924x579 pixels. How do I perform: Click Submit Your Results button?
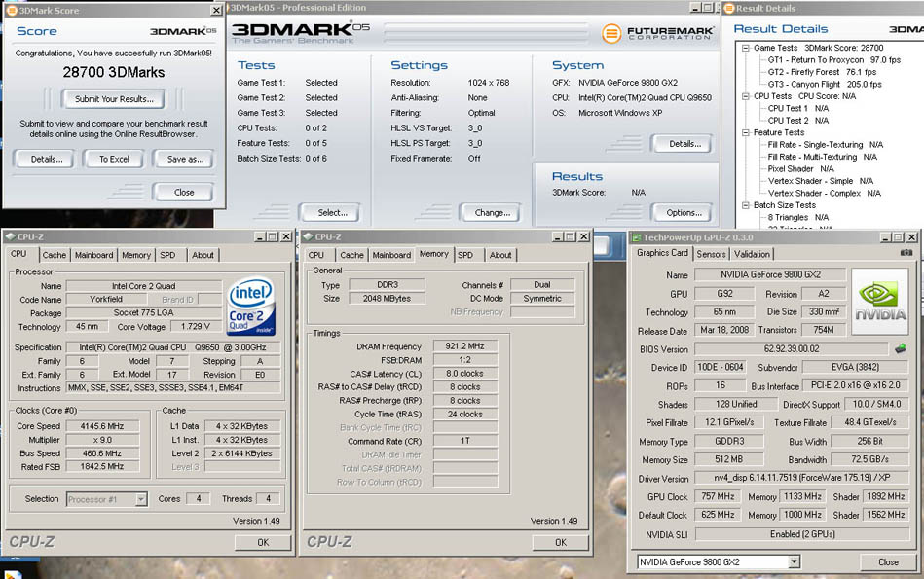tap(114, 99)
